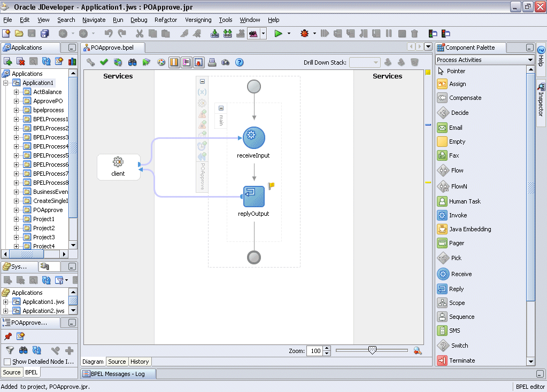The width and height of the screenshot is (547, 392).
Task: Click the Open folder toolbar icon
Action: 19,34
